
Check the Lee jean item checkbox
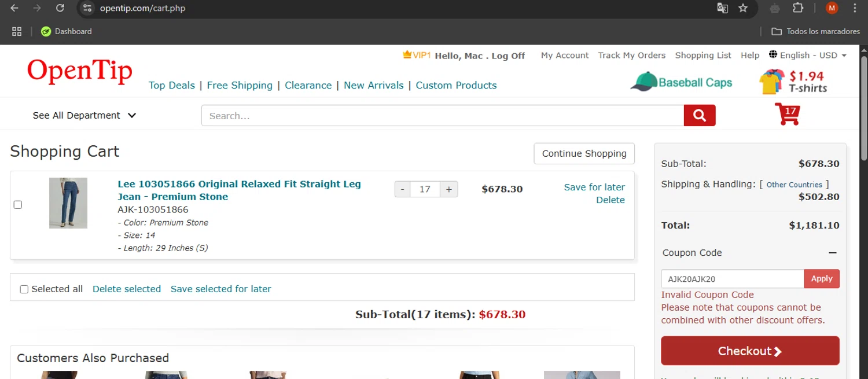(18, 205)
